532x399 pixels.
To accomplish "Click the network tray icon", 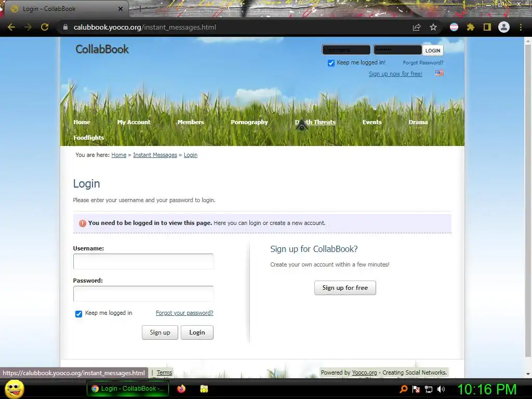I will [x=429, y=389].
